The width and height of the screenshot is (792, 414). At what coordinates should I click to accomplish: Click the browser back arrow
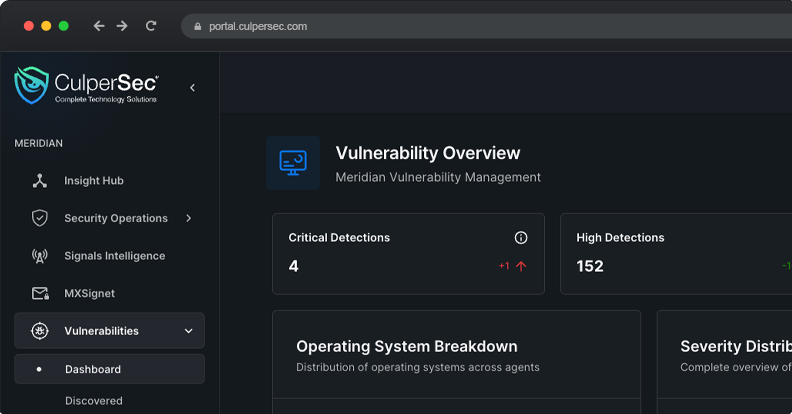[x=98, y=26]
